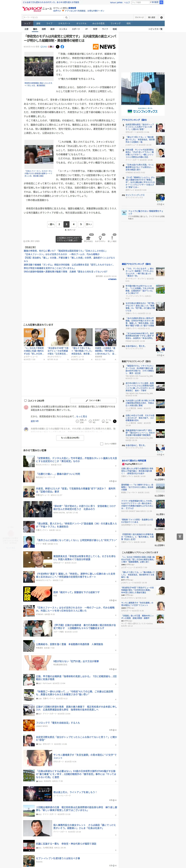Screen dimensions: 186x868
Task: Open the 速報 navigation tab
Action: pos(38,24)
